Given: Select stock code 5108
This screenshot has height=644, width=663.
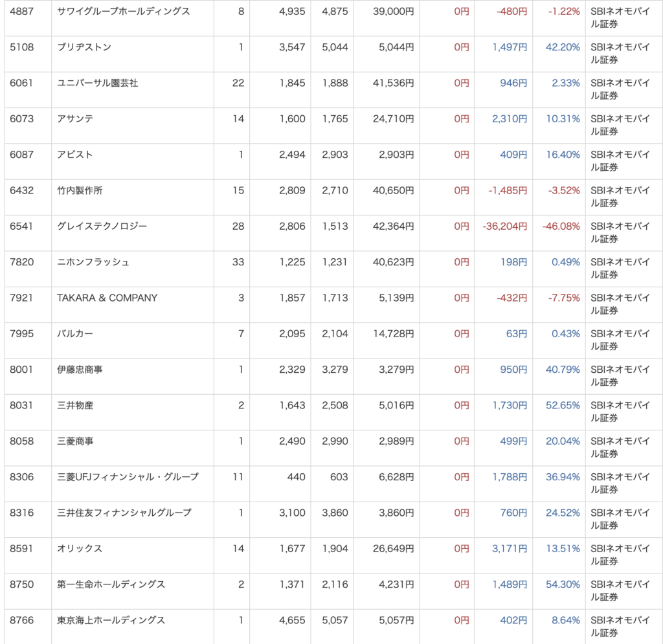Looking at the screenshot, I should (x=21, y=47).
